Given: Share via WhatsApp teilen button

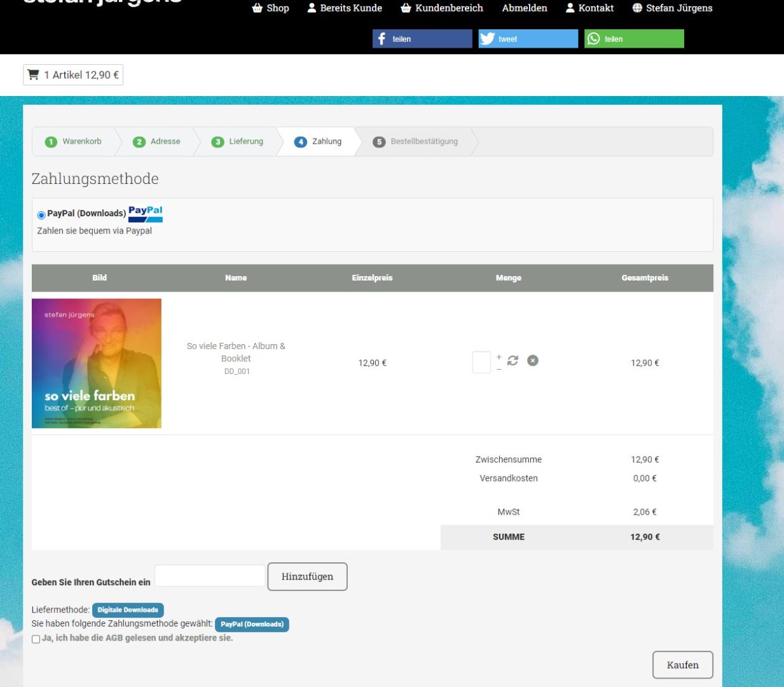Looking at the screenshot, I should tap(634, 39).
